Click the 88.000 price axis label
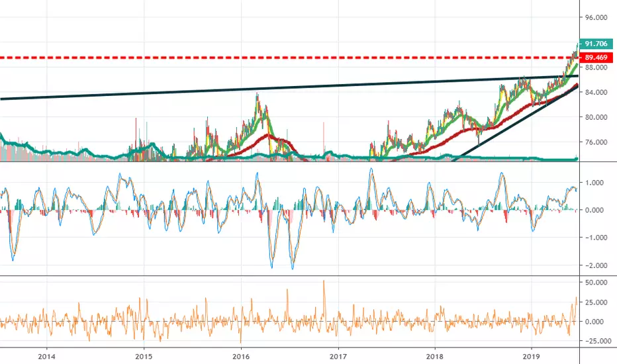 [596, 68]
